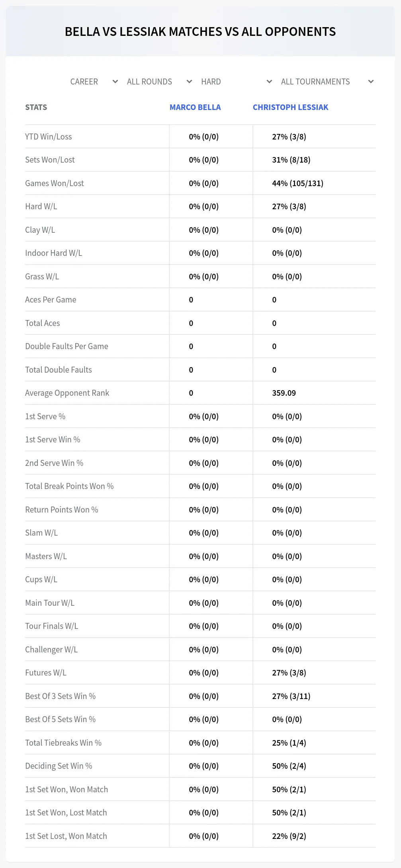Click the STATS column header
The image size is (401, 868).
click(36, 107)
